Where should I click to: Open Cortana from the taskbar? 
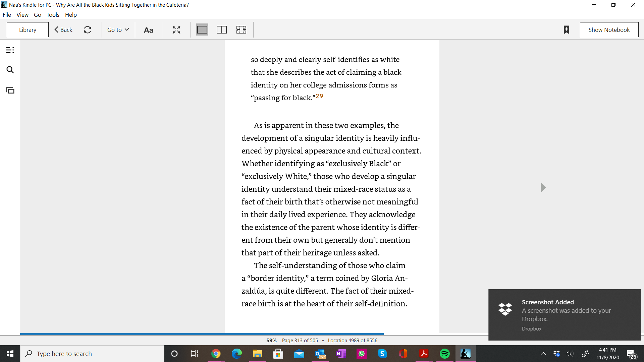(174, 354)
